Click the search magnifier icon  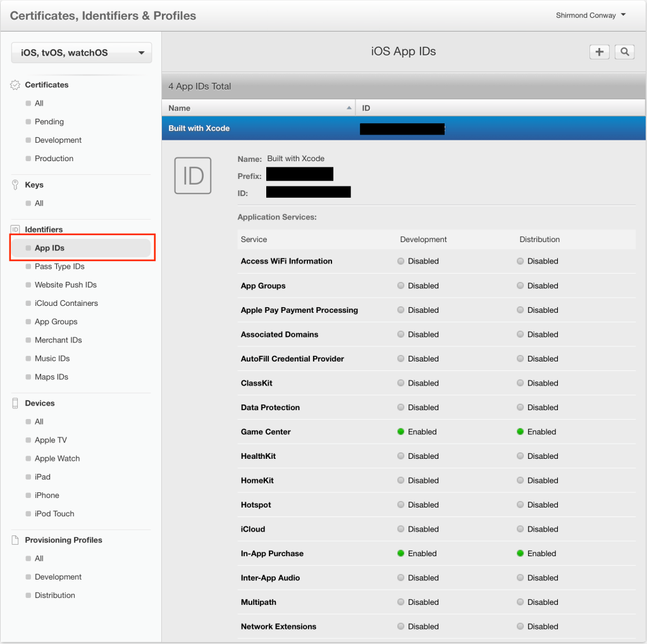click(x=624, y=52)
